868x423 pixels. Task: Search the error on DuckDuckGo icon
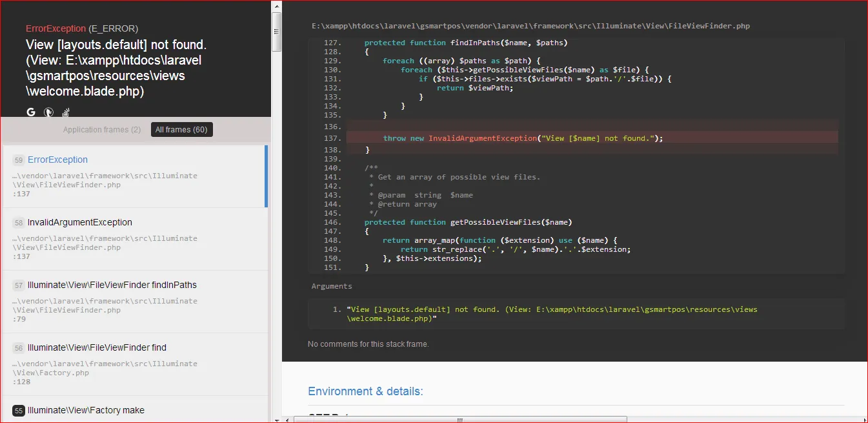pos(48,112)
